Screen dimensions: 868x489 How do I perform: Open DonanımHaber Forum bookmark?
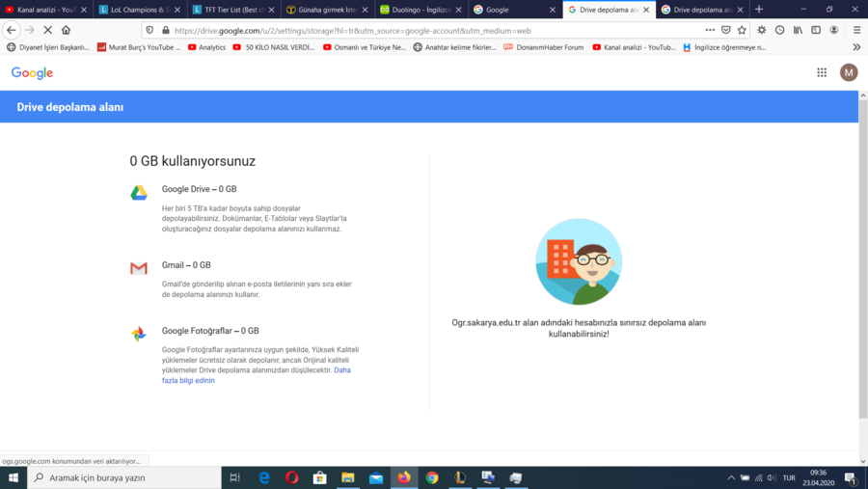pos(544,47)
